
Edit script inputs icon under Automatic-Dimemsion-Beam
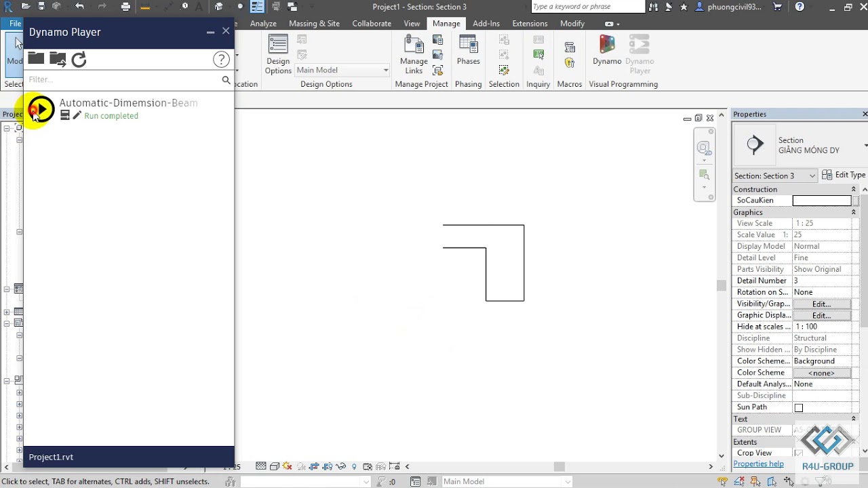[65, 116]
